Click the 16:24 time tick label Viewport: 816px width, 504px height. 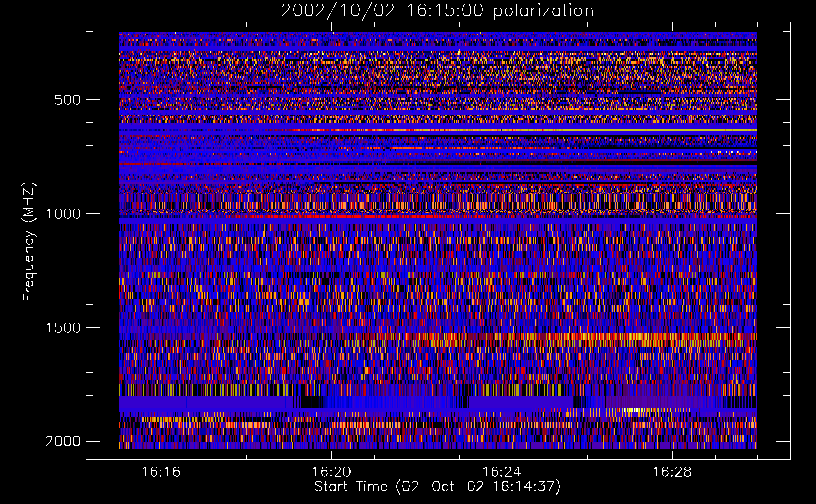coord(502,472)
